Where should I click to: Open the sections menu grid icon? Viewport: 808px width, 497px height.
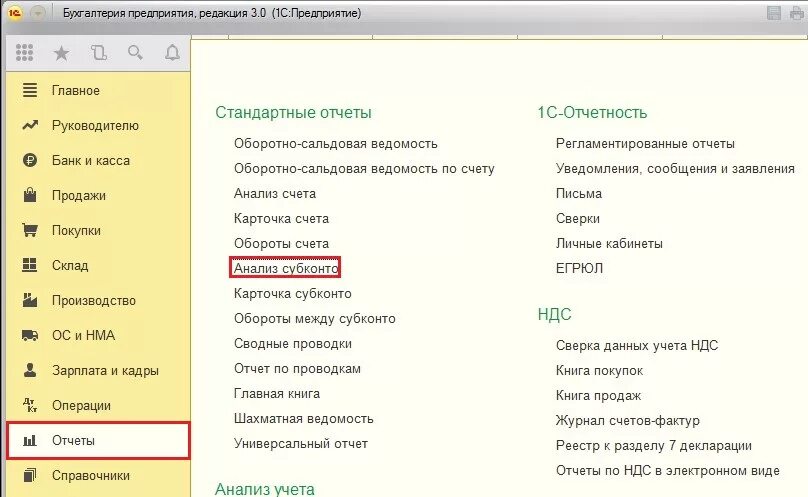click(x=24, y=53)
